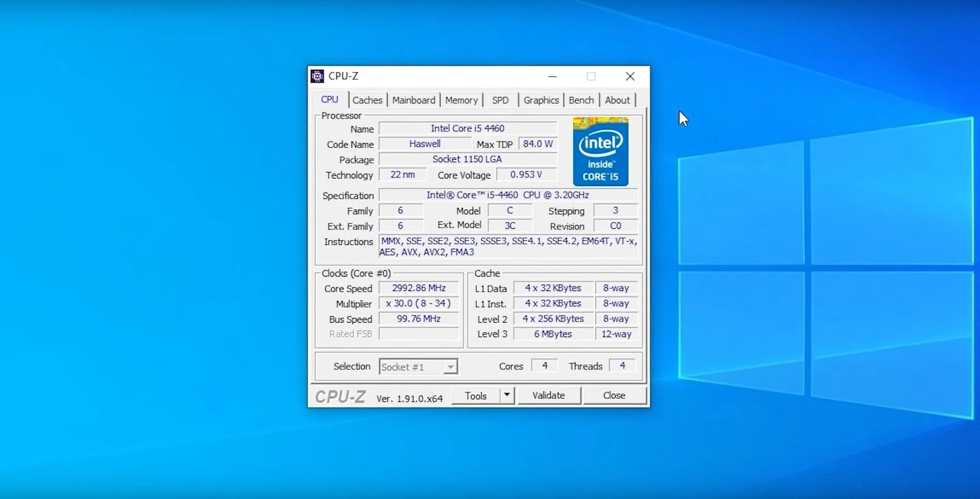
Task: Click the Ext. Model value 3C
Action: click(x=510, y=226)
